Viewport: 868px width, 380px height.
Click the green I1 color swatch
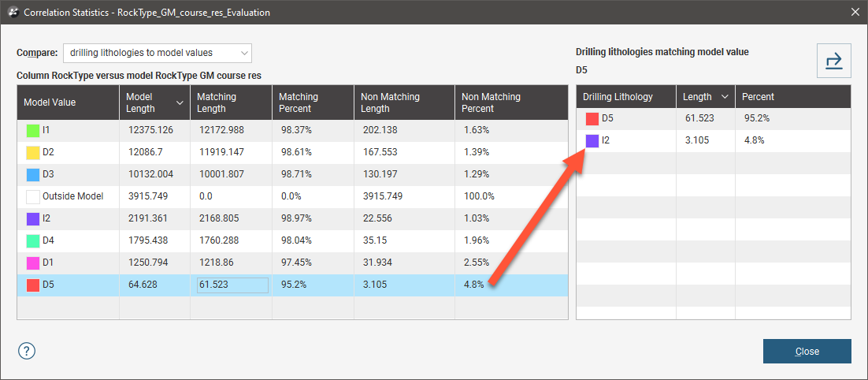[32, 130]
